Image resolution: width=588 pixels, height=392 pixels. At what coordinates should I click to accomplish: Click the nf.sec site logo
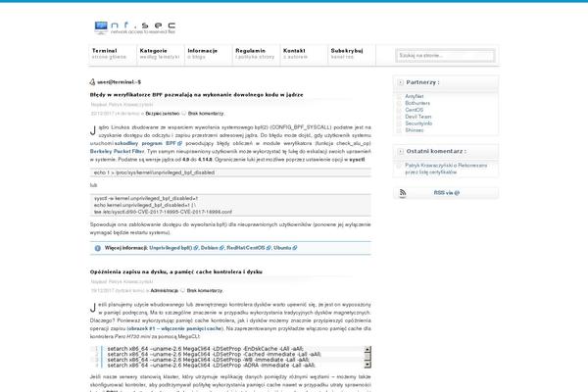pos(134,27)
